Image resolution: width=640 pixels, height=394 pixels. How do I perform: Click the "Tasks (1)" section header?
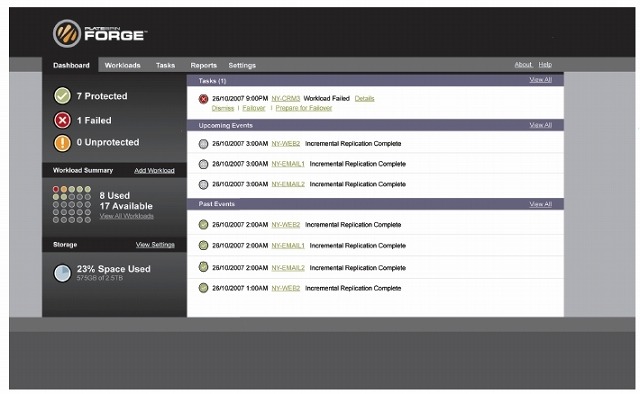[x=212, y=81]
